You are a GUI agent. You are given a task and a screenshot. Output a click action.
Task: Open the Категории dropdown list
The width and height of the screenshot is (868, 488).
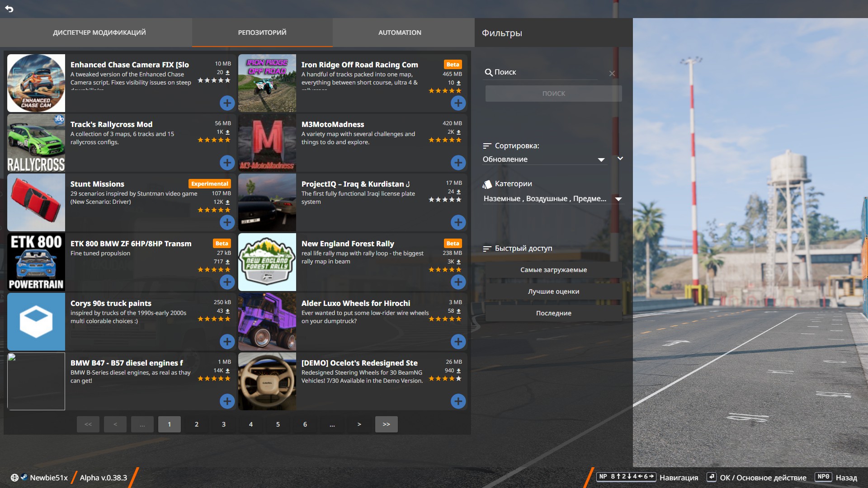click(553, 199)
